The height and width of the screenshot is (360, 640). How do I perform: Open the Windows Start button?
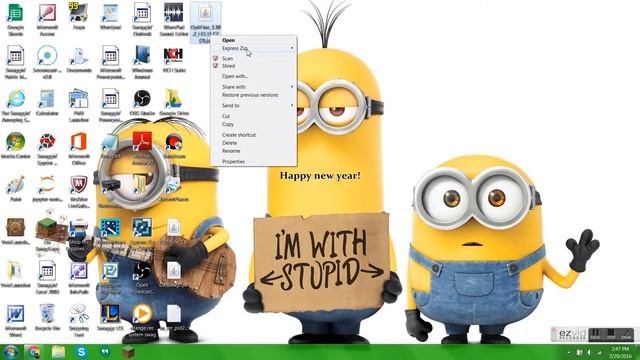(x=10, y=352)
